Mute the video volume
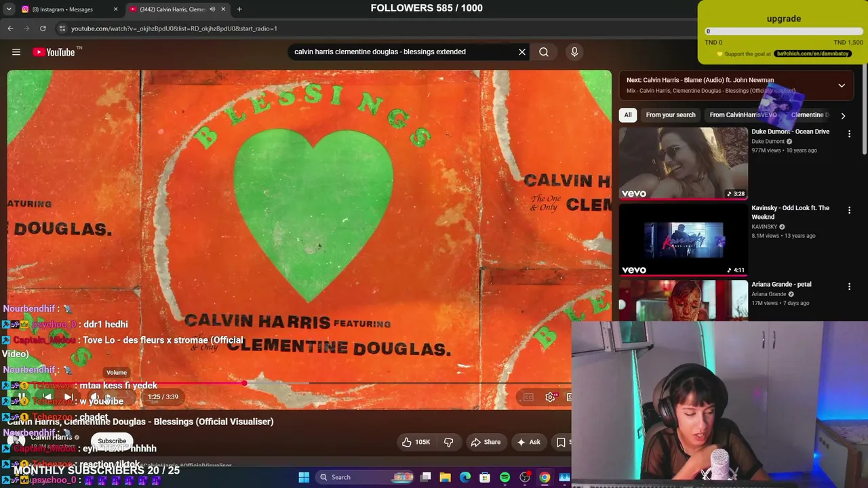868x488 pixels. (x=95, y=397)
